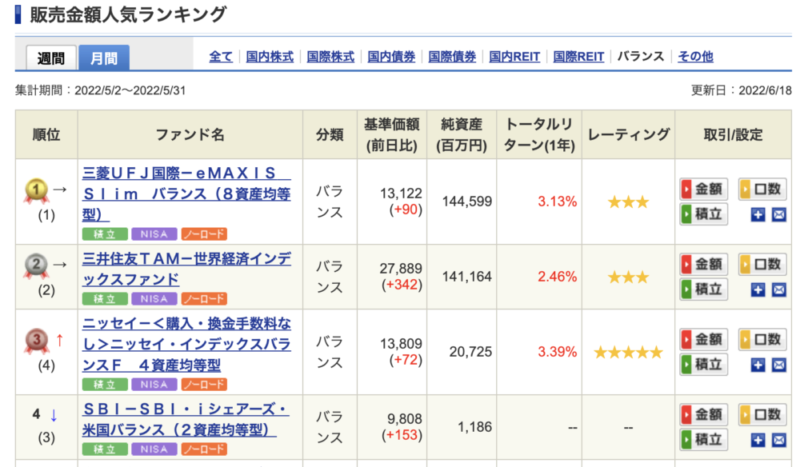
Task: Click net assets value 141,164
Action: point(467,277)
